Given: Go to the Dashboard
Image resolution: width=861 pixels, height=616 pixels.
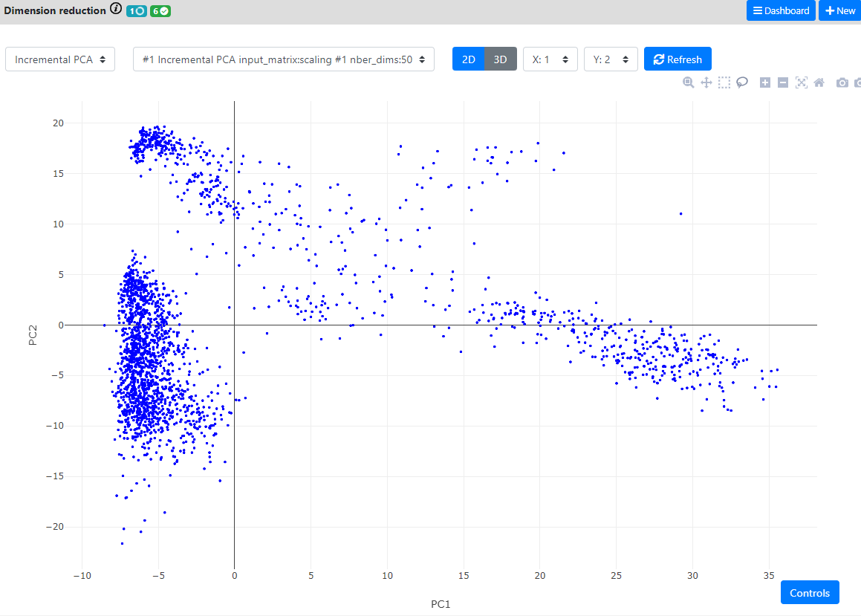Looking at the screenshot, I should [781, 10].
